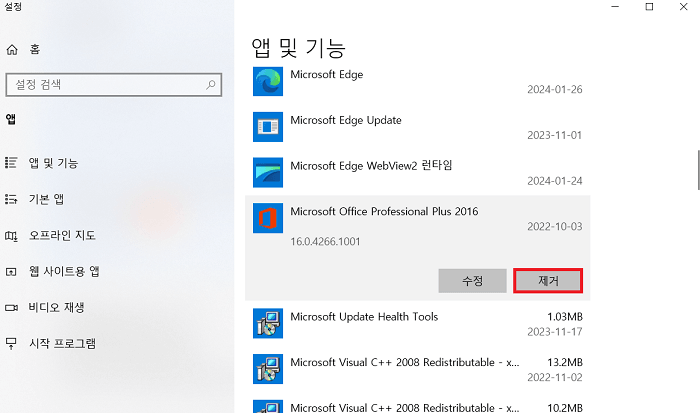Click the Microsoft Edge app icon
The height and width of the screenshot is (413, 700).
268,81
